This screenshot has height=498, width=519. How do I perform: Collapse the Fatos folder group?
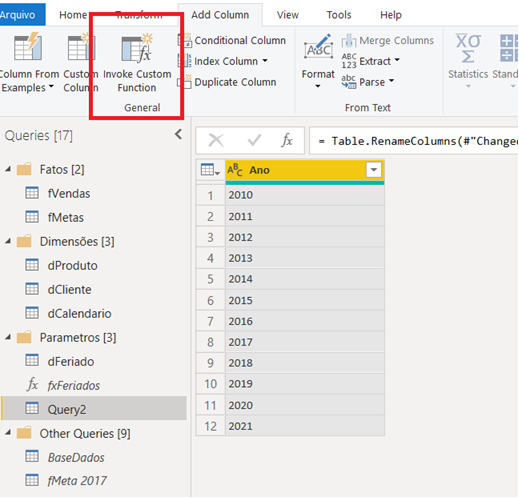(x=8, y=169)
